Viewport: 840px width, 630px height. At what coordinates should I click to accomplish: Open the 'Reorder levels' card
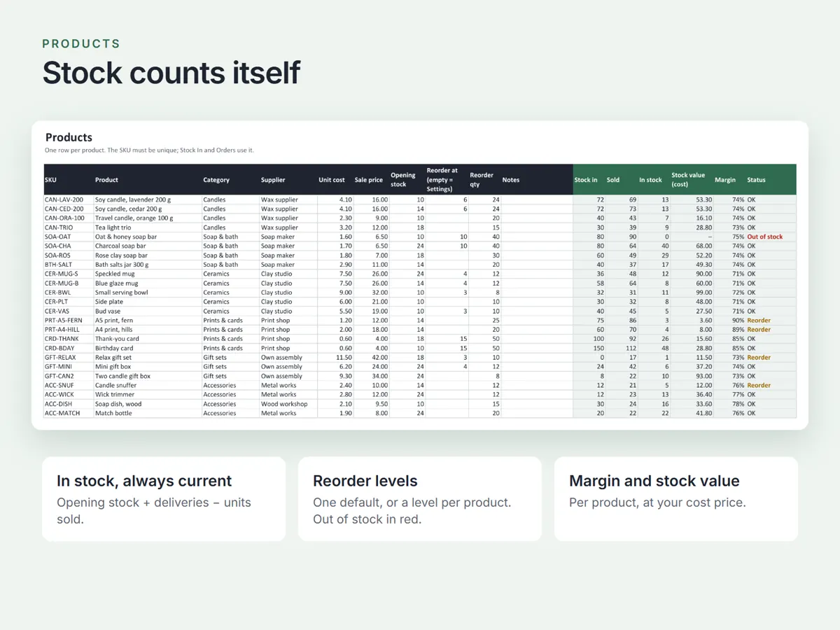pos(420,499)
